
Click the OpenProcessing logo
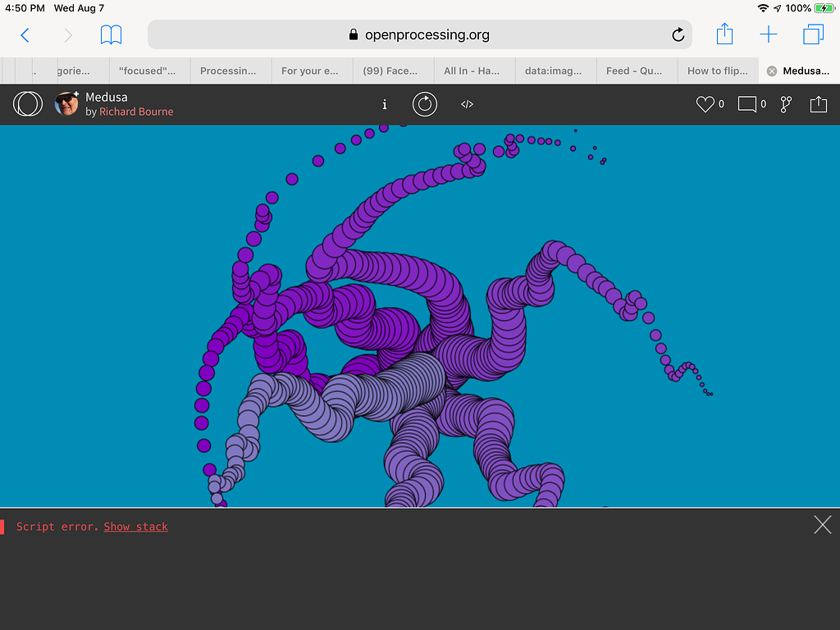27,104
